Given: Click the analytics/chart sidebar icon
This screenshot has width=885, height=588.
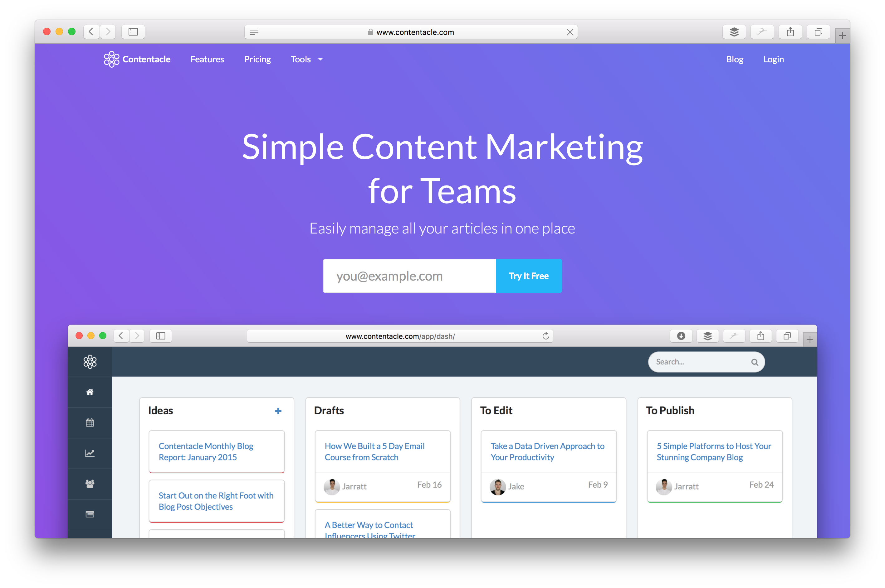Looking at the screenshot, I should (90, 453).
